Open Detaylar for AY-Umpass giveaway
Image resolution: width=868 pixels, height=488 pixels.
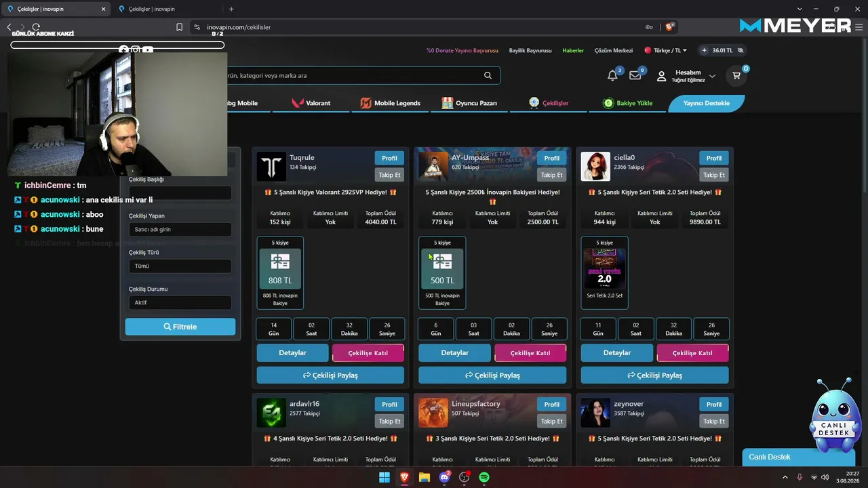click(x=454, y=353)
